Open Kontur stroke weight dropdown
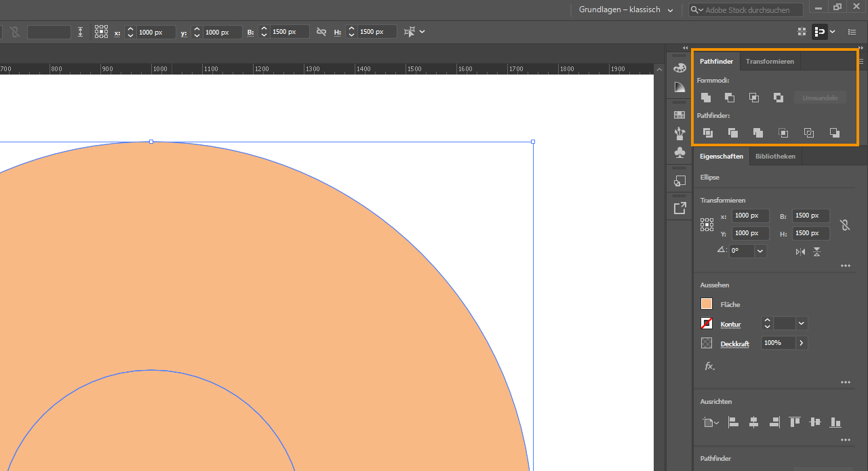 click(x=802, y=324)
